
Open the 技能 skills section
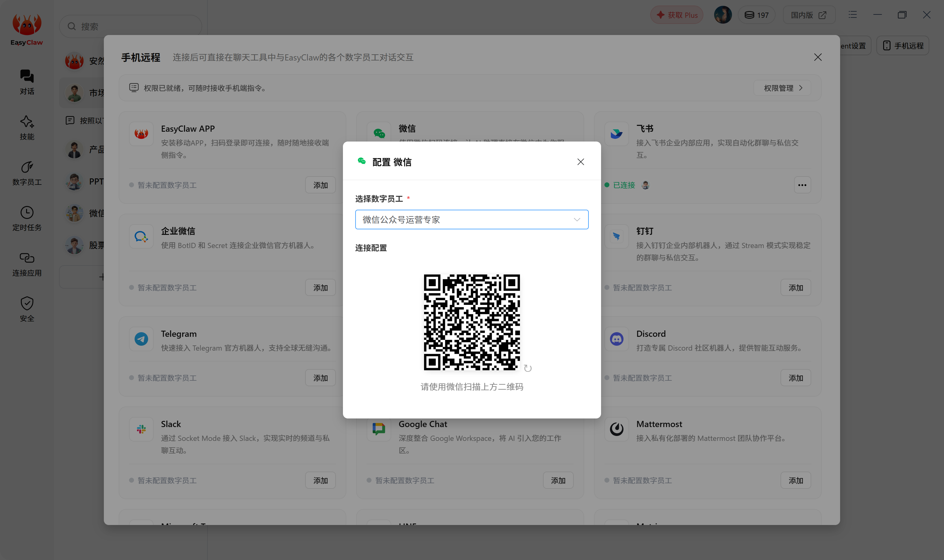pos(27,127)
